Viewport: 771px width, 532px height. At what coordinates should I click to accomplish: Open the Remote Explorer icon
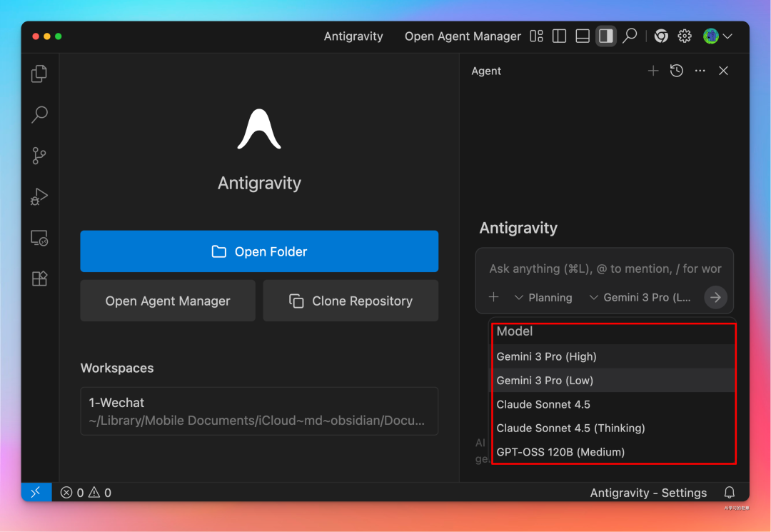pos(39,238)
